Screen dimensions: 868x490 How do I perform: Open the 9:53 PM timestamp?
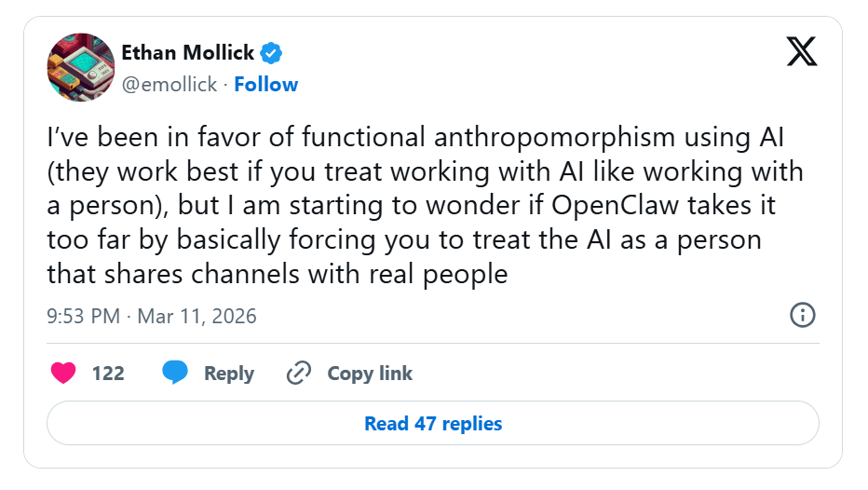(83, 316)
